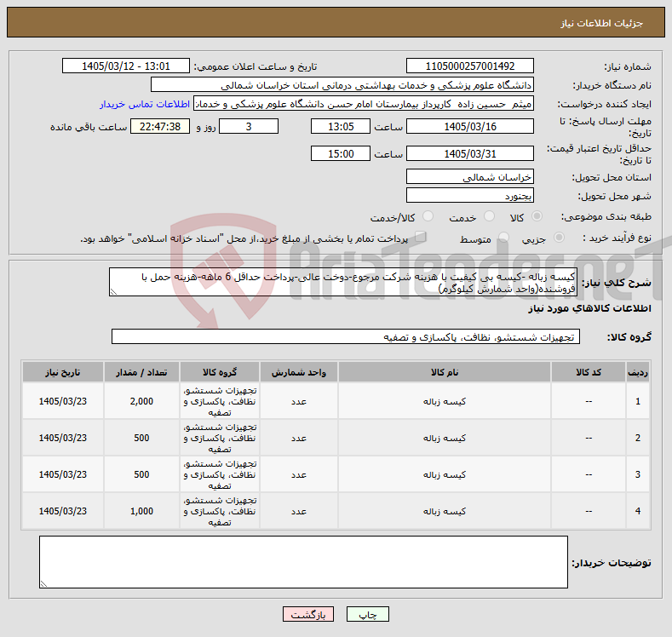Screen dimensions: 672x637
Task: Click the remaining time field 22:47:38
Action: click(160, 126)
